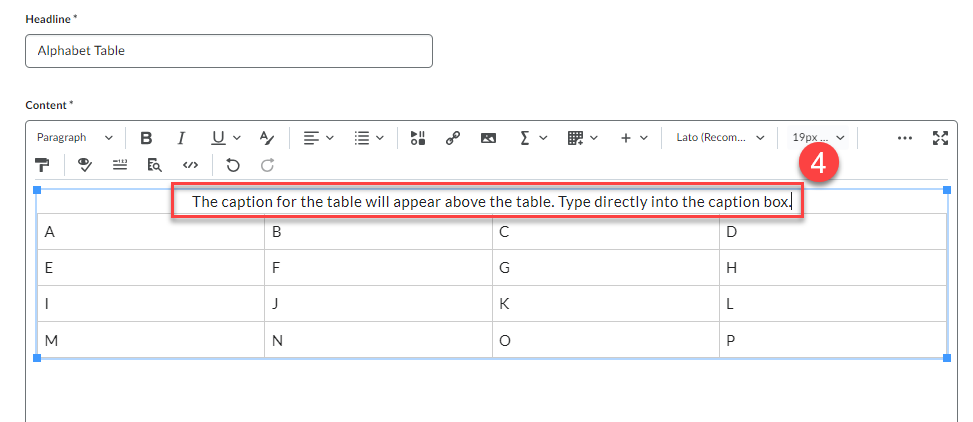Toggle bold formatting
The width and height of the screenshot is (973, 422).
point(146,138)
